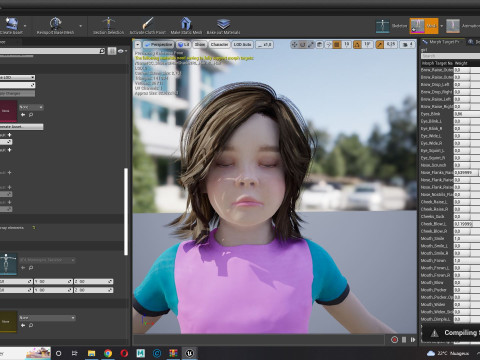Open the viewport options arrow menu

point(138,44)
